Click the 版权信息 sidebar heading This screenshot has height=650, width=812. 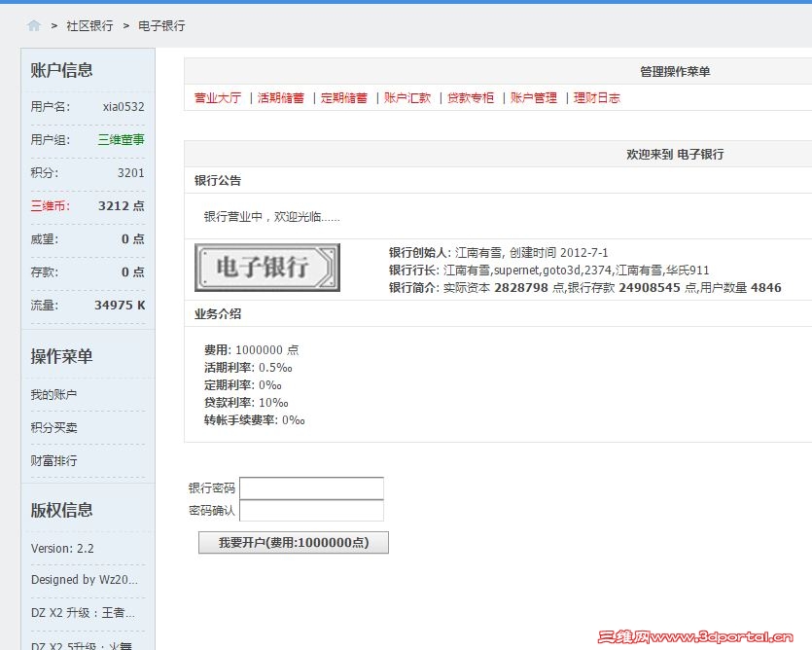point(61,510)
